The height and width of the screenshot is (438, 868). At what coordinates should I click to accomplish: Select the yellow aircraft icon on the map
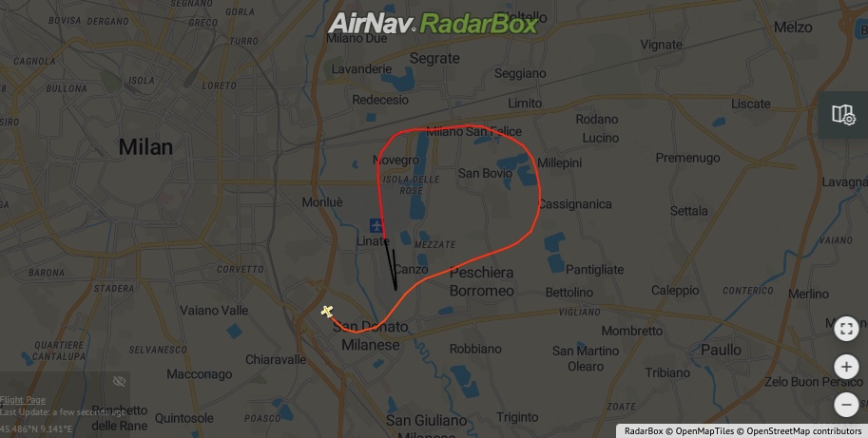pos(327,312)
